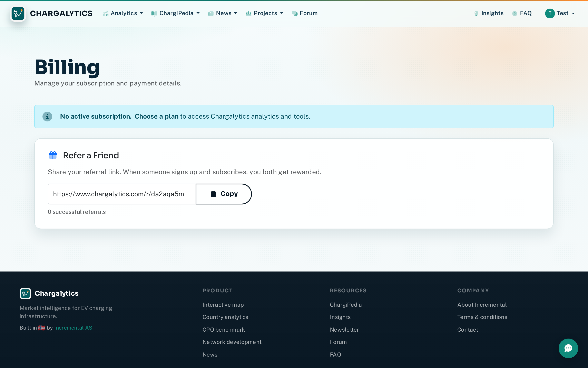Open Interactive map footer link
This screenshot has width=588, height=368.
point(223,305)
